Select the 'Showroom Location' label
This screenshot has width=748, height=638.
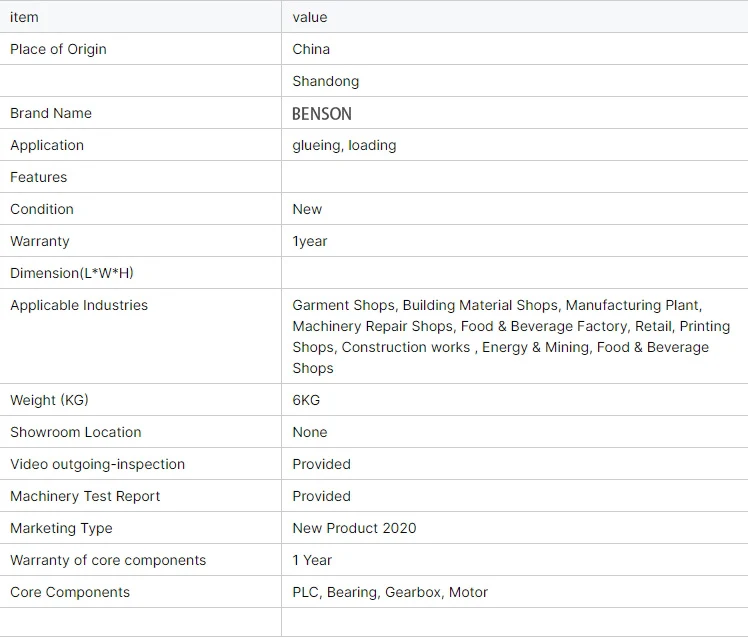click(x=76, y=432)
